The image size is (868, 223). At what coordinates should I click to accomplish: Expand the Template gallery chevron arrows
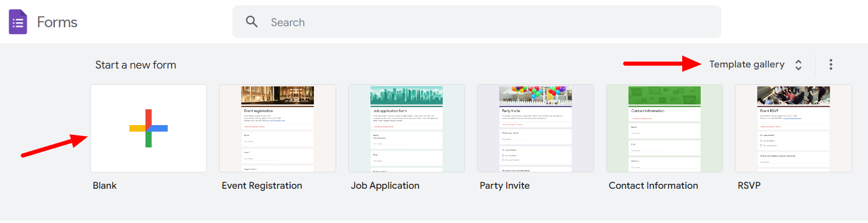pos(798,65)
